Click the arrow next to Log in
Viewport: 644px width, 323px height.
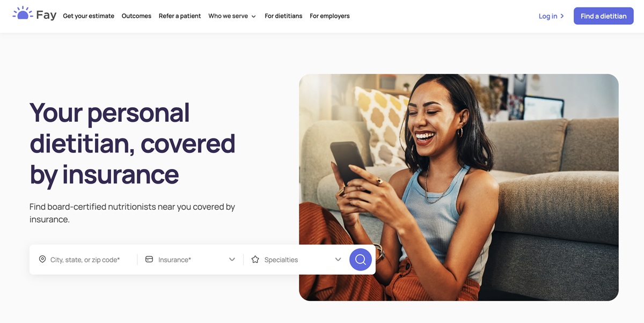pos(562,16)
